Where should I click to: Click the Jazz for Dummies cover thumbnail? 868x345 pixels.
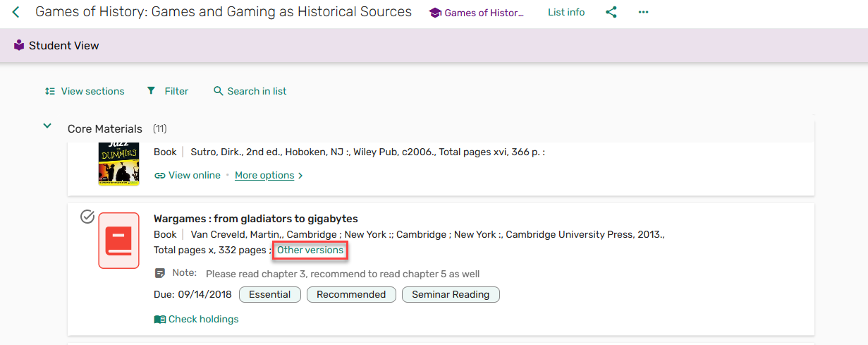[118, 163]
